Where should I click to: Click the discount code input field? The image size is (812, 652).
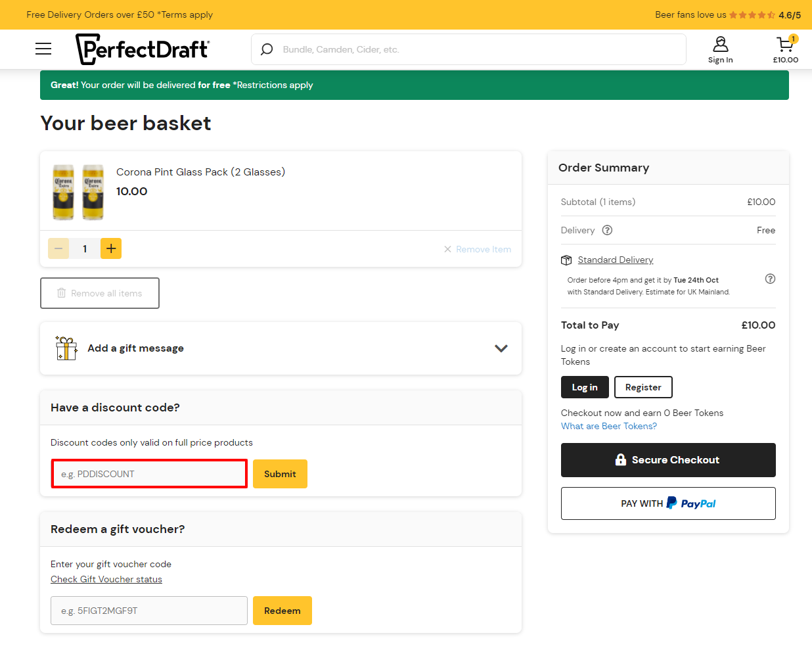[x=149, y=473]
